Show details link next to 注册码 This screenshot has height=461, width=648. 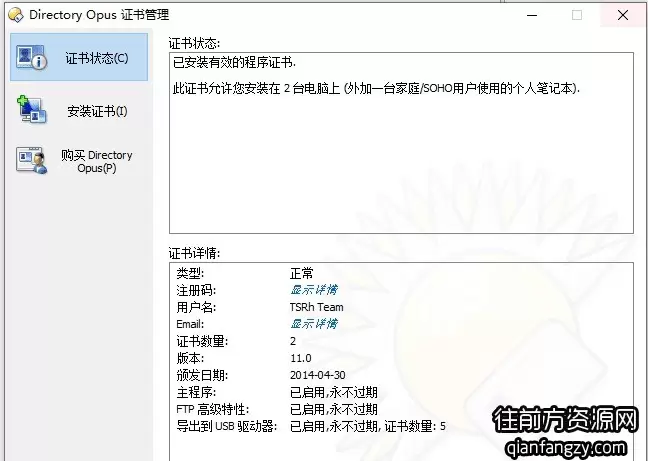314,290
